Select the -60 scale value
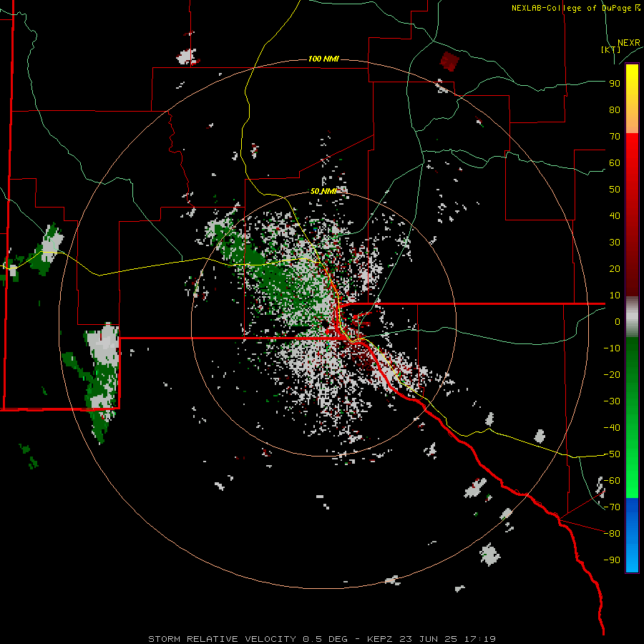The height and width of the screenshot is (644, 644). point(612,481)
